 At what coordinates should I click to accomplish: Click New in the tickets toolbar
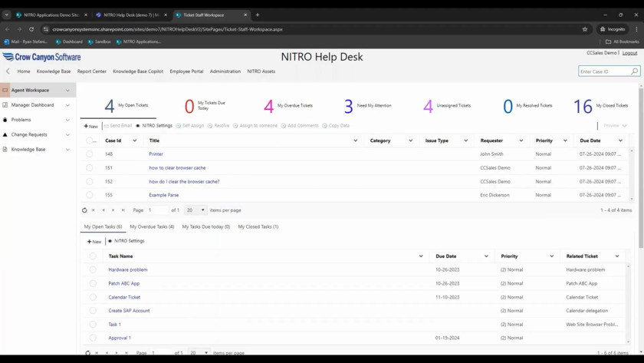click(90, 126)
